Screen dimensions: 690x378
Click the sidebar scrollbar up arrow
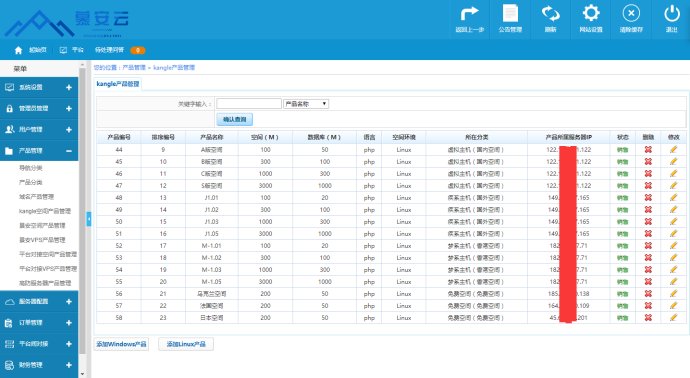(82, 64)
